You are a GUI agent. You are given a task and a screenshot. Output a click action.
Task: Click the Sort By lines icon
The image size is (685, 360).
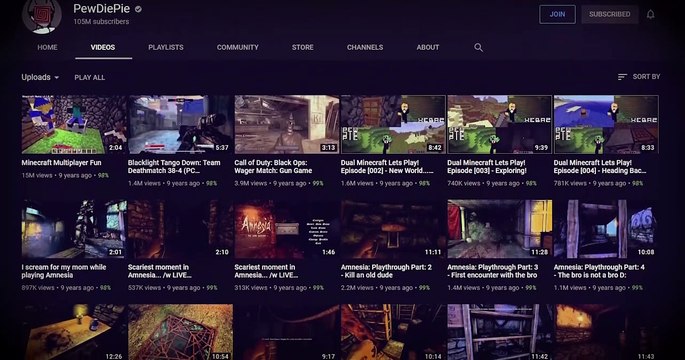point(622,77)
